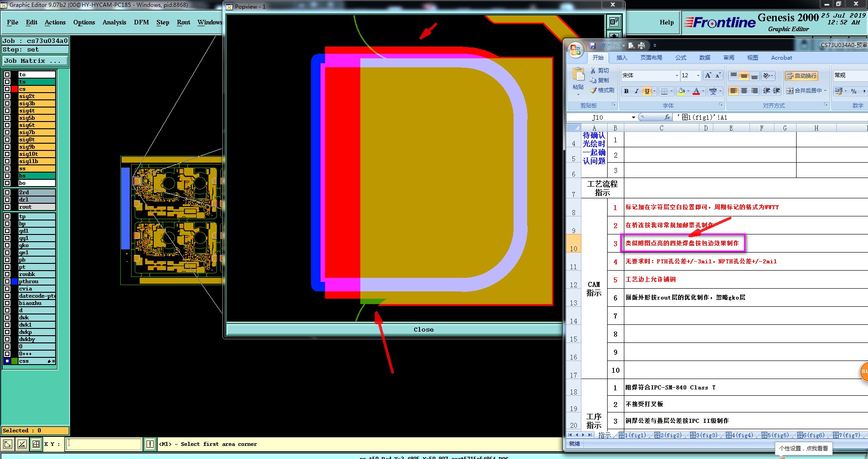
Task: Open the DFM menu in Genesis
Action: [x=142, y=22]
